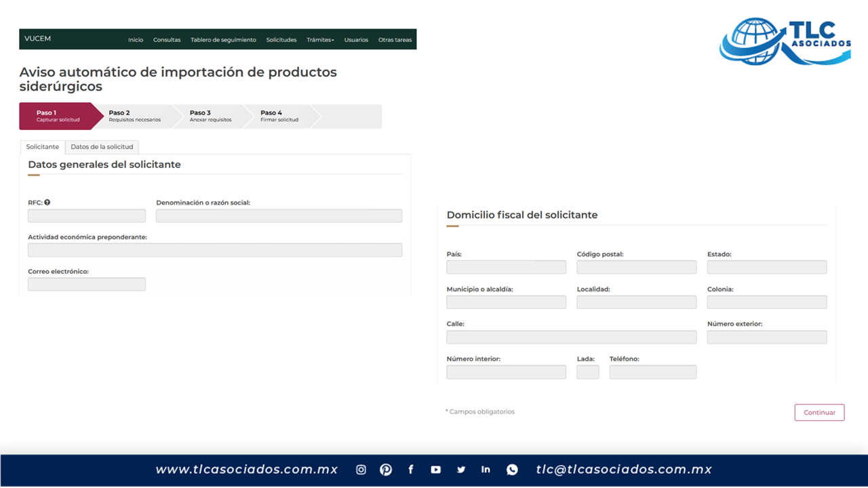The height and width of the screenshot is (488, 868).
Task: Click the Código postal input field
Action: click(x=636, y=267)
